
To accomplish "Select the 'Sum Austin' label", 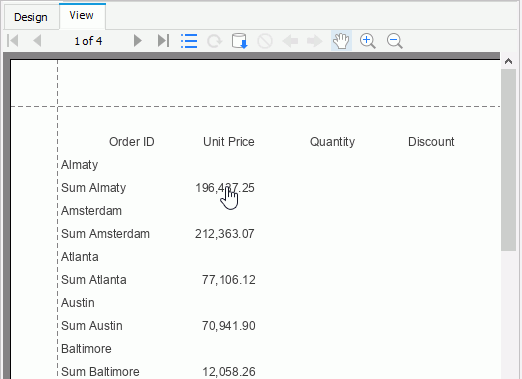I will pos(92,326).
